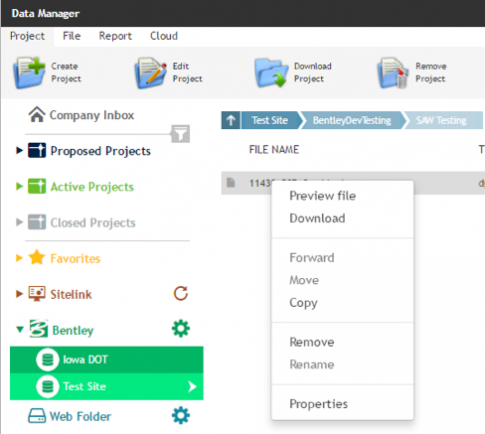Select the Iowa DOT data source
This screenshot has width=485, height=434.
[107, 360]
